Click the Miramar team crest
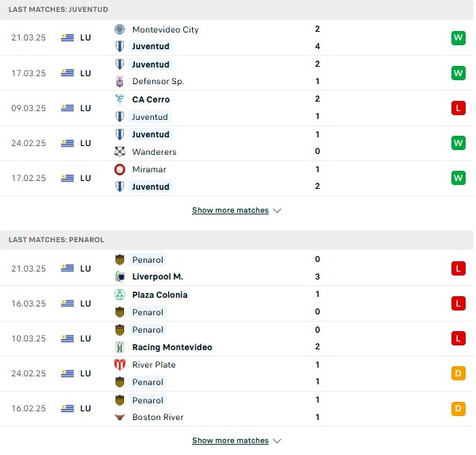The height and width of the screenshot is (455, 476). coord(120,169)
